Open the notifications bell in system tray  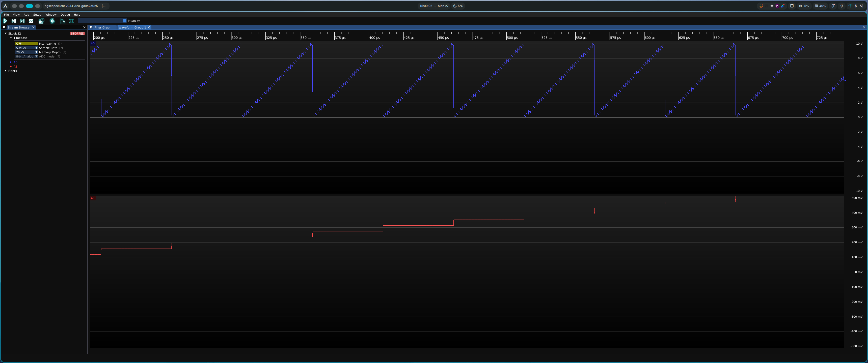click(x=833, y=6)
